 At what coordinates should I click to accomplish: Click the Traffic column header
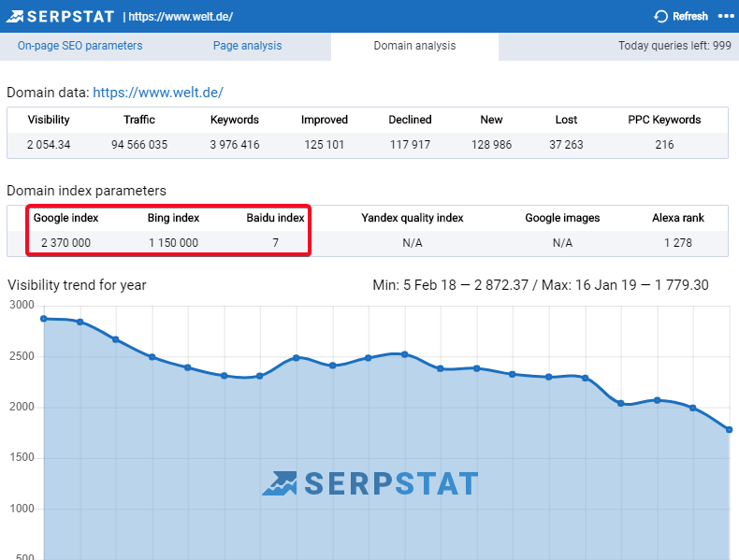point(139,120)
